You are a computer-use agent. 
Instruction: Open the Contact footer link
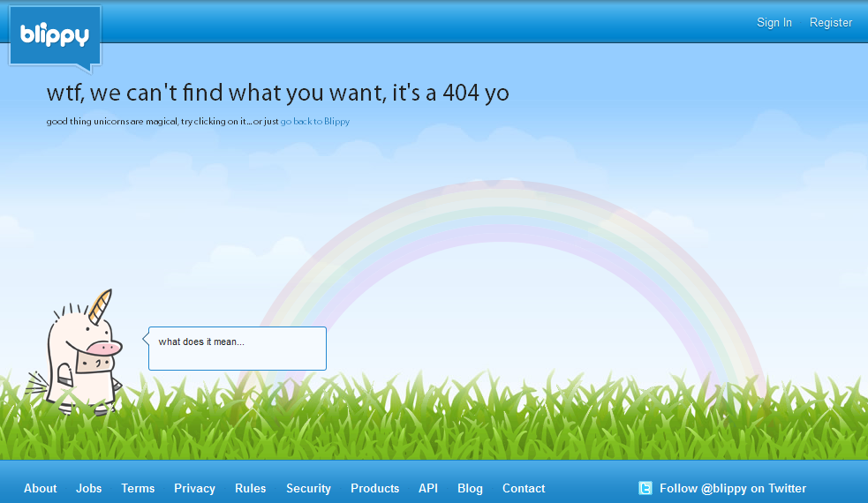click(524, 488)
